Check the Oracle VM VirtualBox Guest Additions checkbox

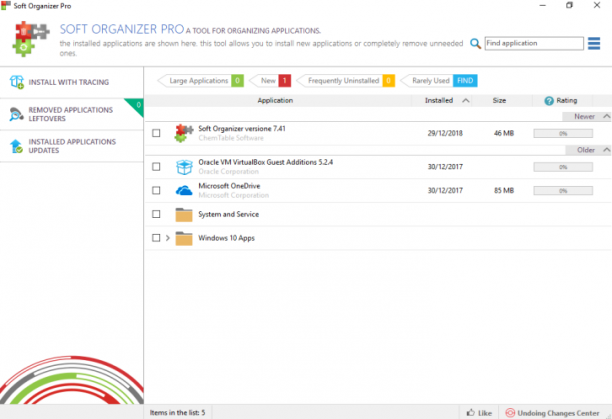click(156, 167)
